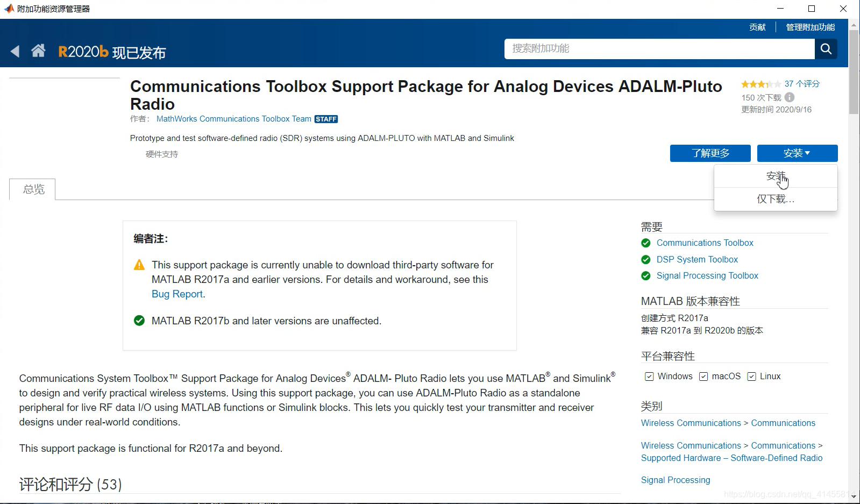860x504 pixels.
Task: Click the STAFF badge next to author
Action: click(326, 119)
